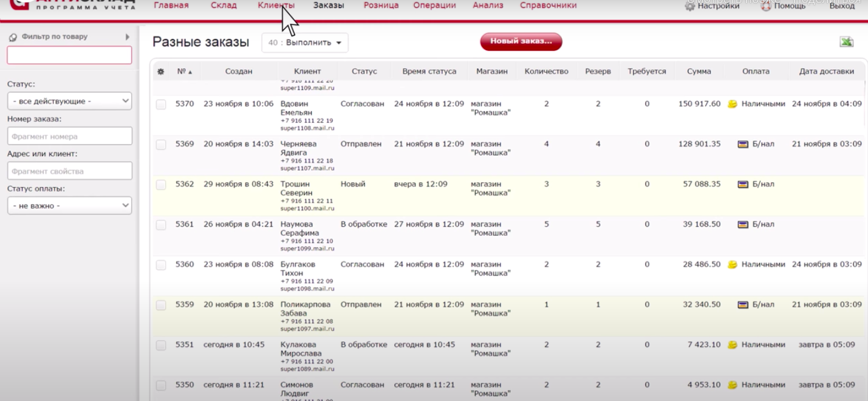The height and width of the screenshot is (401, 868).
Task: Open client Черняева Ядвига
Action: 299,148
